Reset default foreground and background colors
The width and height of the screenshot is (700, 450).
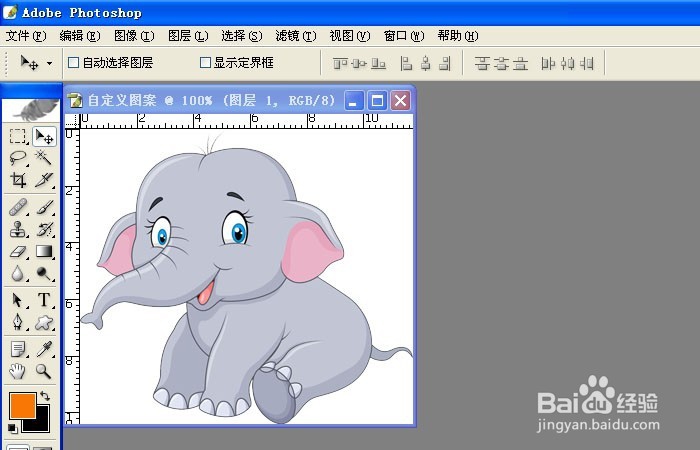click(x=13, y=429)
